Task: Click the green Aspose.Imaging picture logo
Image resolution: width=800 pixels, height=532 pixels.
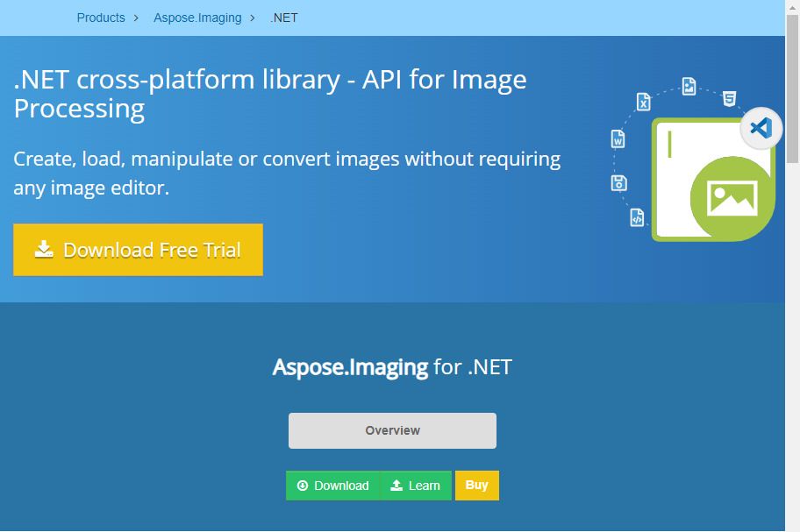Action: coord(714,180)
